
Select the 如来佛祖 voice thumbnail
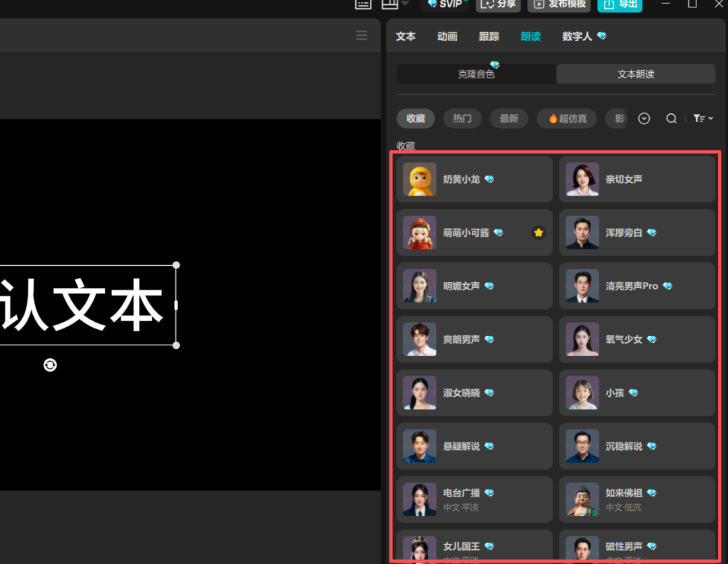click(582, 499)
